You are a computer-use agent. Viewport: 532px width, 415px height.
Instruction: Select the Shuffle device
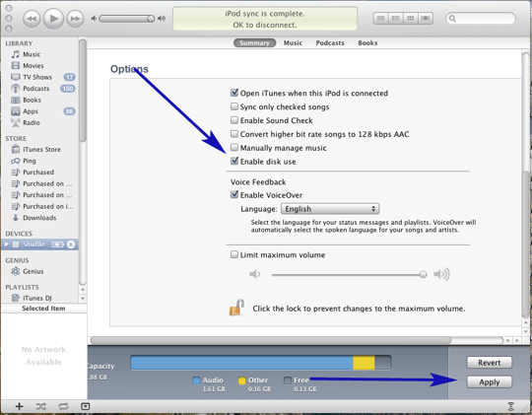click(x=39, y=244)
